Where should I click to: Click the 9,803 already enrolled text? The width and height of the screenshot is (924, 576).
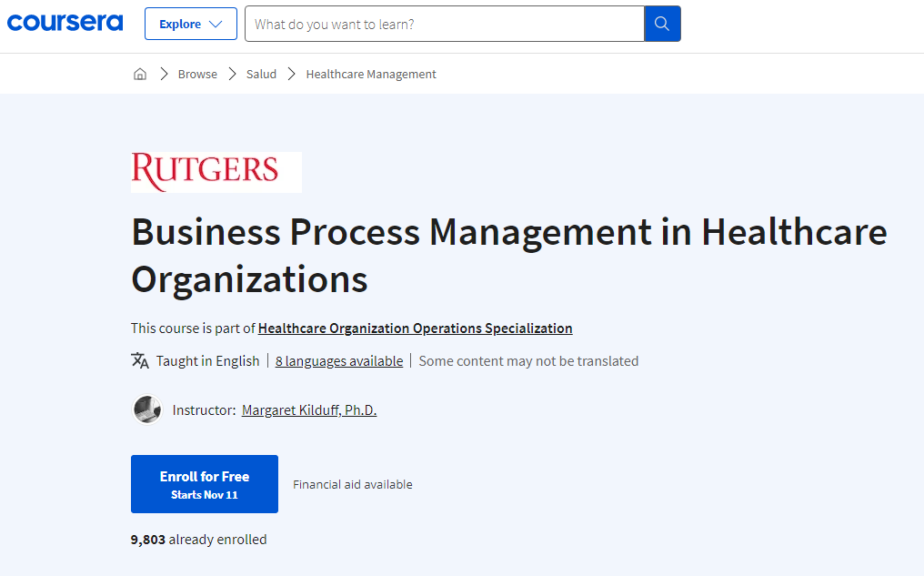198,539
